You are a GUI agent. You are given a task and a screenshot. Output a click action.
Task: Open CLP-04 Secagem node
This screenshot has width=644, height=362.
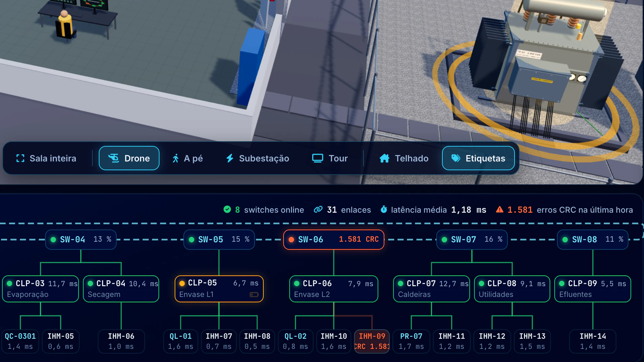(121, 289)
